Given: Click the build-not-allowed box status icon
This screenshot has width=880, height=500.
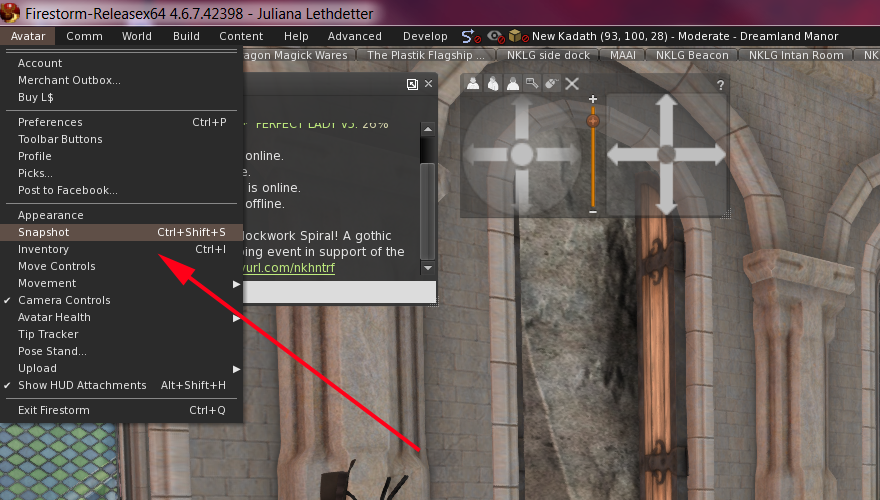Looking at the screenshot, I should [517, 36].
